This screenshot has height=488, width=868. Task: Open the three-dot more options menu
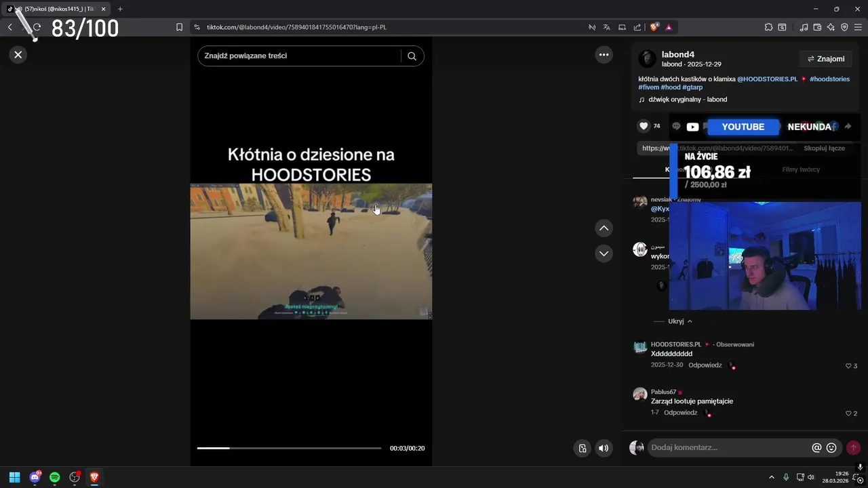604,55
